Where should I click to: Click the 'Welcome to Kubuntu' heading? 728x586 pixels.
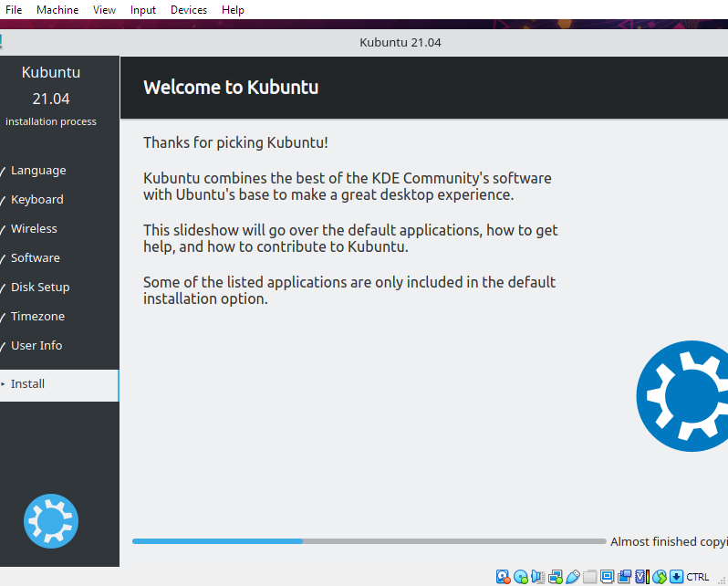tap(231, 88)
